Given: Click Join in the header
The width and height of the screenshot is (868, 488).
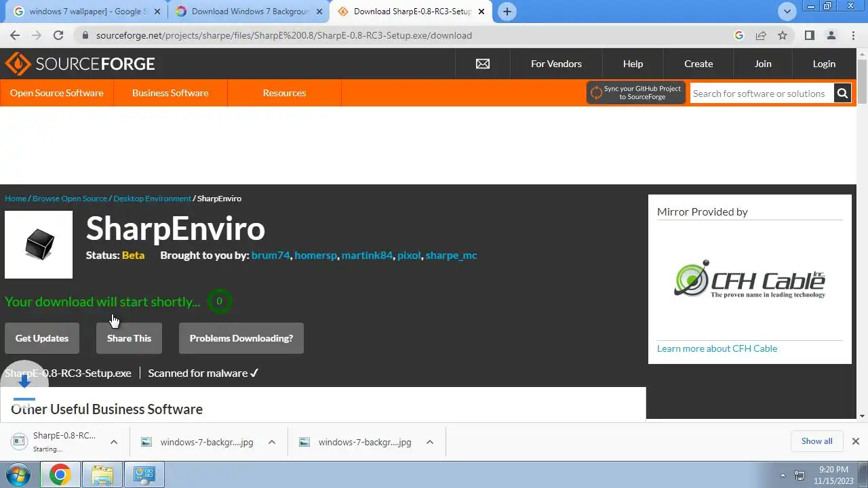Looking at the screenshot, I should click(x=763, y=64).
